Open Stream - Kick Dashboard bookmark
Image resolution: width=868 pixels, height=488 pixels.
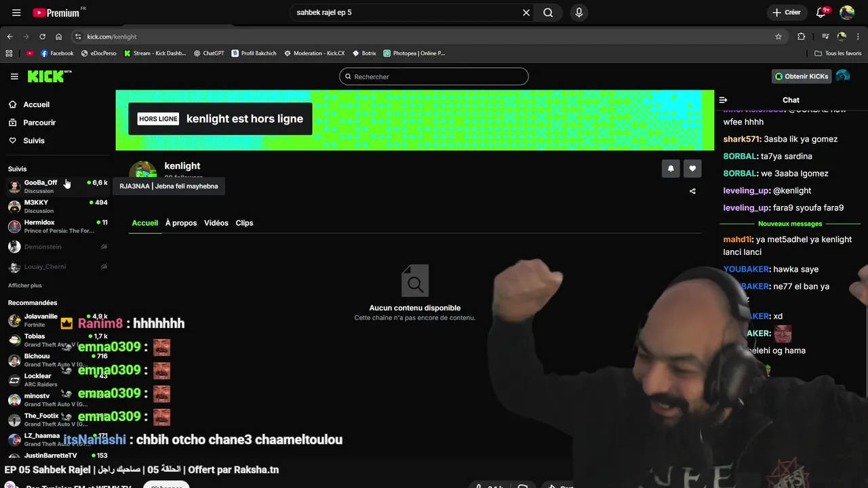[x=155, y=53]
